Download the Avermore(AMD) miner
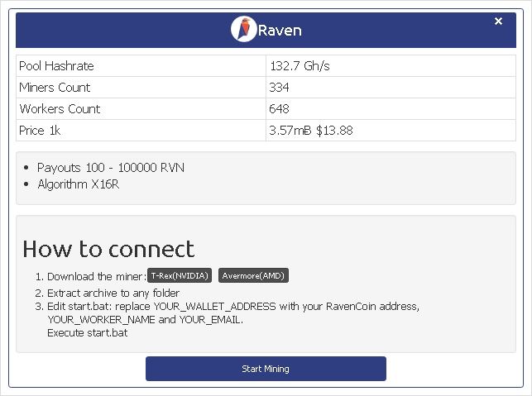The image size is (532, 396). (253, 275)
